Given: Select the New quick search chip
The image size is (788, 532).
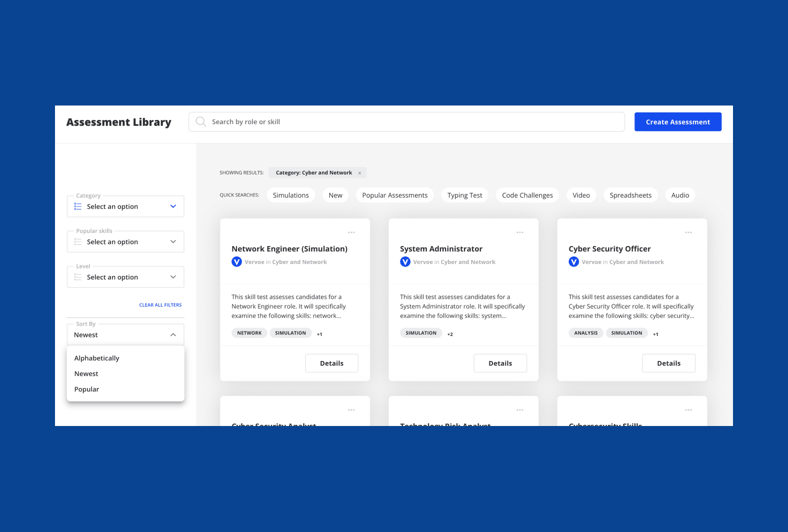Looking at the screenshot, I should pos(335,195).
